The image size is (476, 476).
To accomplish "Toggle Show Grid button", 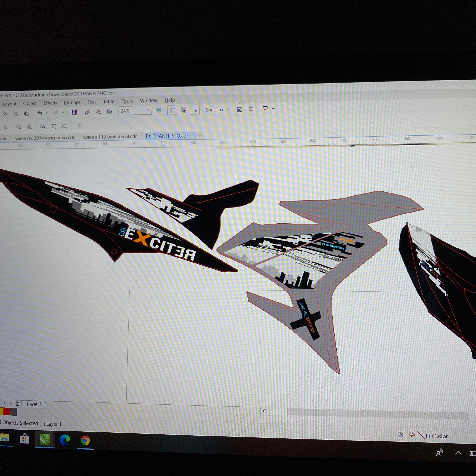I will tap(183, 110).
